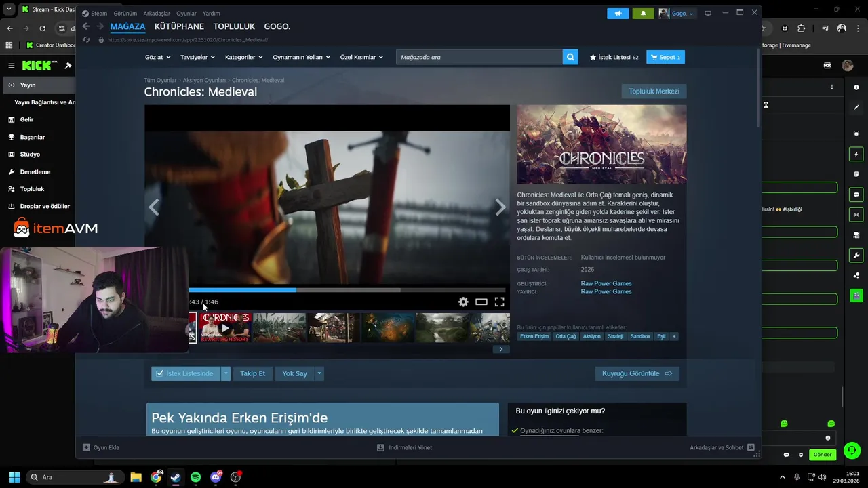
Task: Toggle Yok Say ignore button
Action: tap(294, 373)
